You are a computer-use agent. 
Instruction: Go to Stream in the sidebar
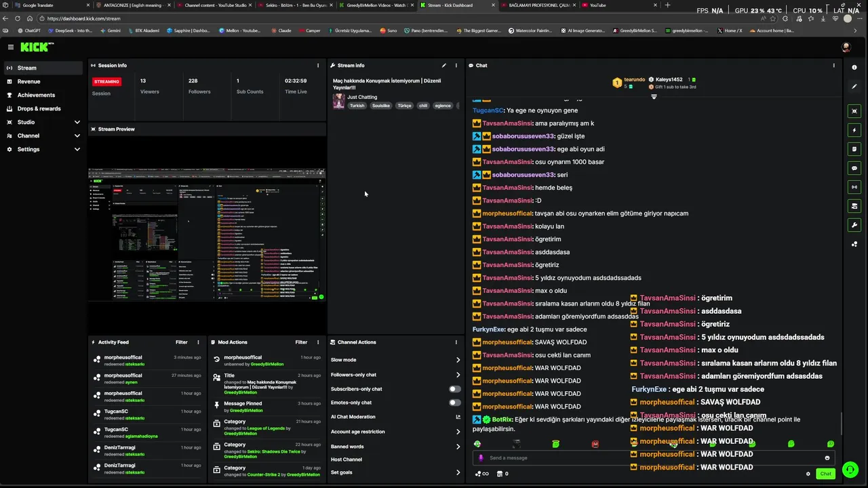coord(44,68)
